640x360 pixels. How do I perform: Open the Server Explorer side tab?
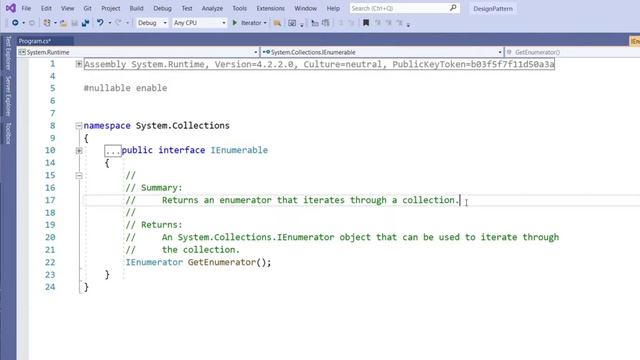8,96
